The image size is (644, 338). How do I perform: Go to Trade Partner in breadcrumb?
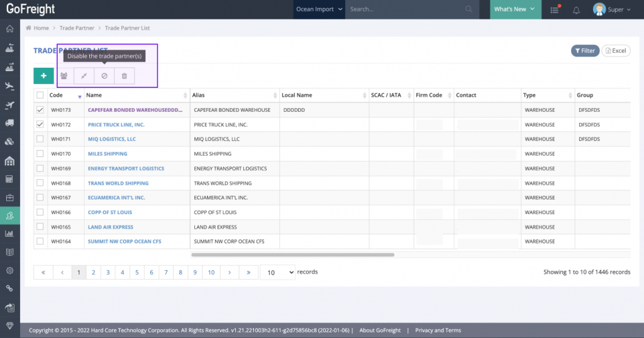77,28
